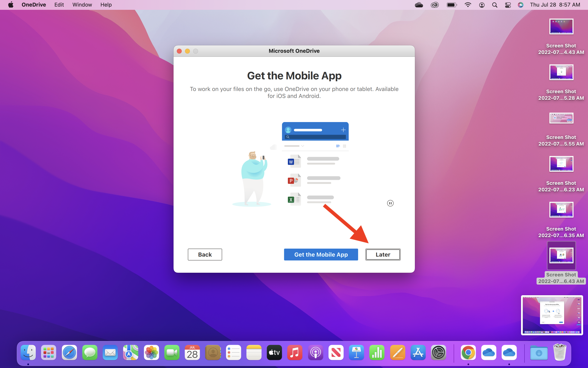Open Reminders from the Dock

tap(233, 352)
